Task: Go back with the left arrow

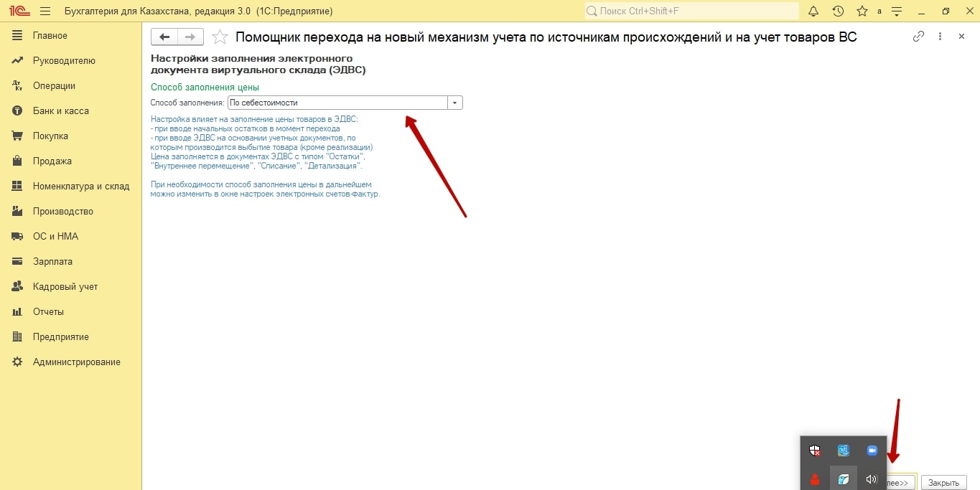Action: click(164, 37)
